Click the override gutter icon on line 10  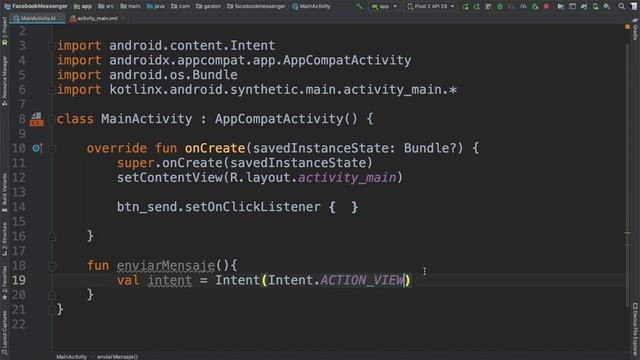click(x=37, y=148)
